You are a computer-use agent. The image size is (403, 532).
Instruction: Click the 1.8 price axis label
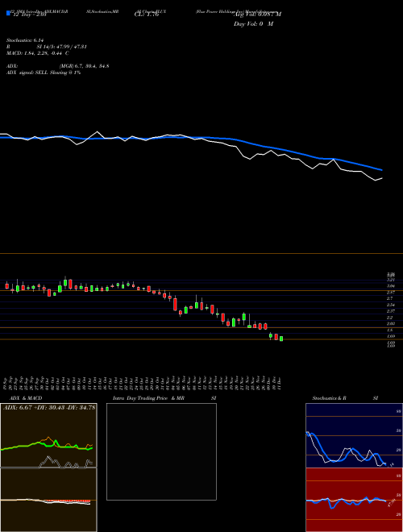coord(389,330)
